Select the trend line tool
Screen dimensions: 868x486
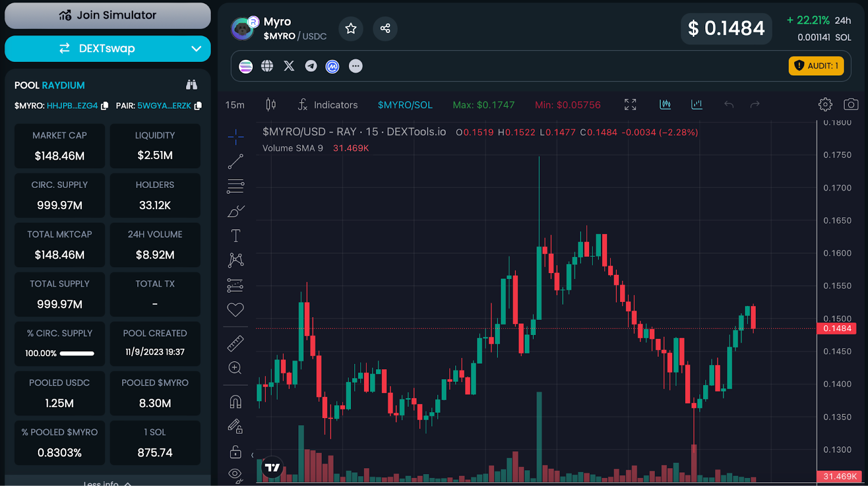235,162
